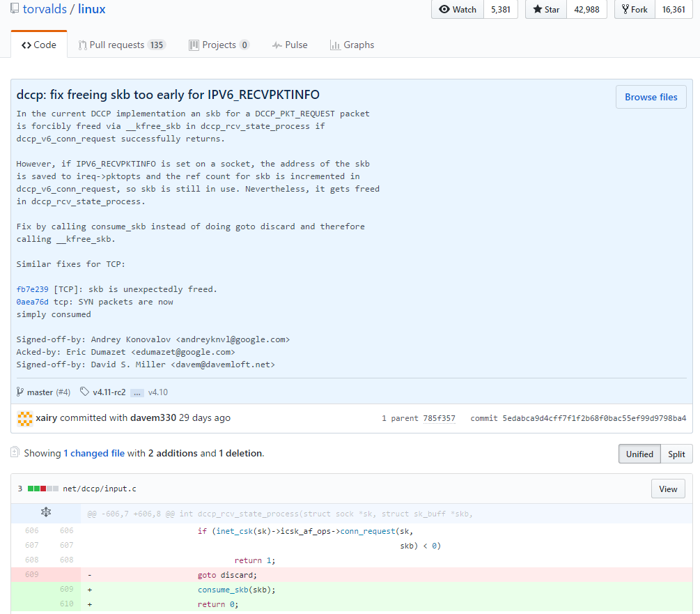
Task: Click added line number 610
Action: 67,604
